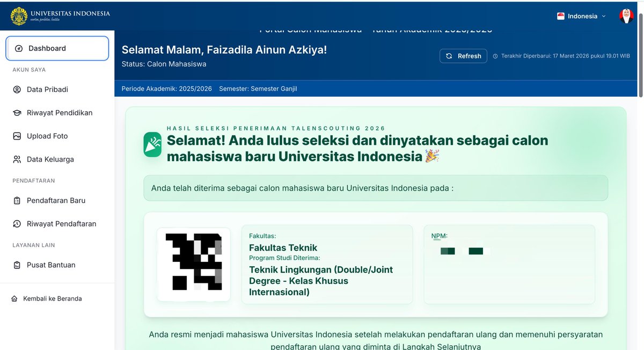
Task: Click the Dashboard gauge icon
Action: [x=19, y=48]
